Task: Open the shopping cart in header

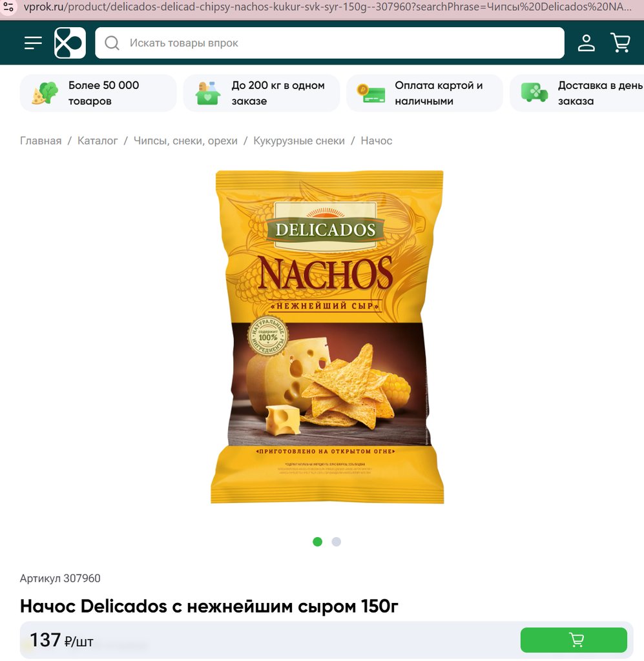Action: point(620,43)
